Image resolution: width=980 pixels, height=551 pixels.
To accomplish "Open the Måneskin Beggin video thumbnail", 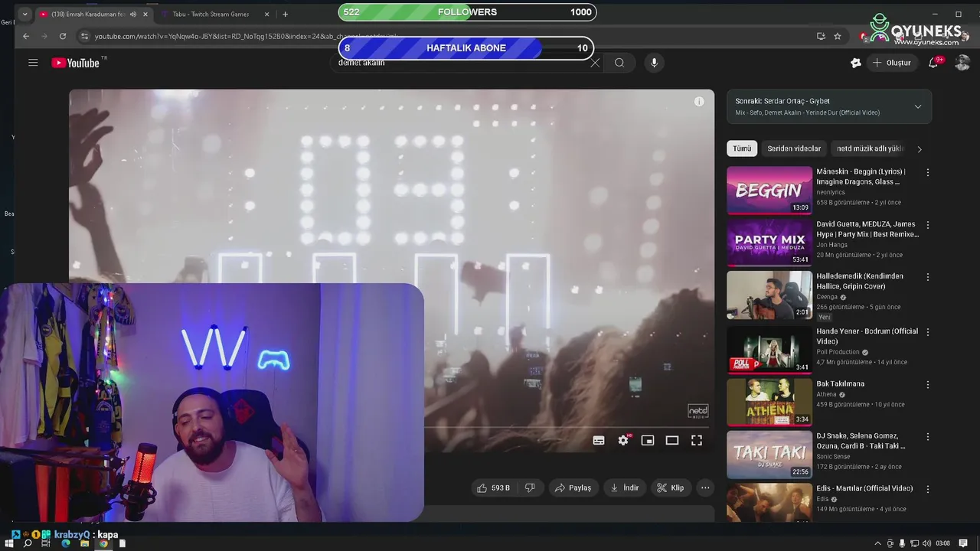I will (x=769, y=190).
